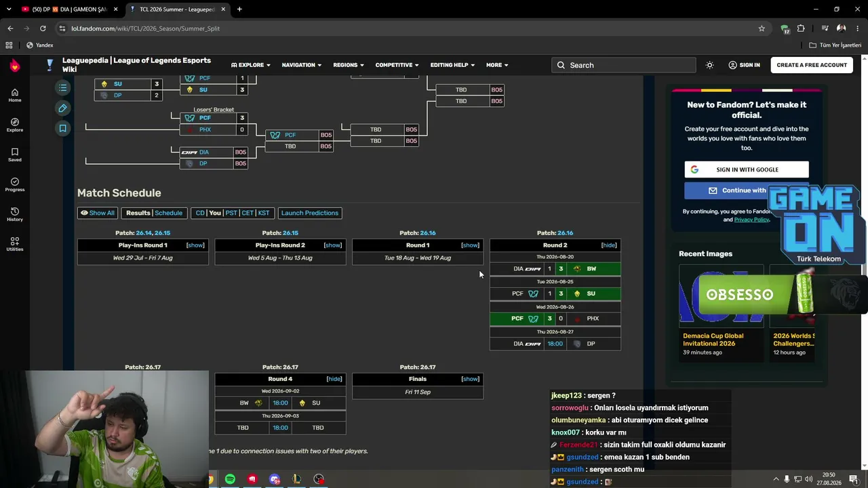Screen dimensions: 868x488
Task: Switch timezone to You
Action: (x=215, y=213)
